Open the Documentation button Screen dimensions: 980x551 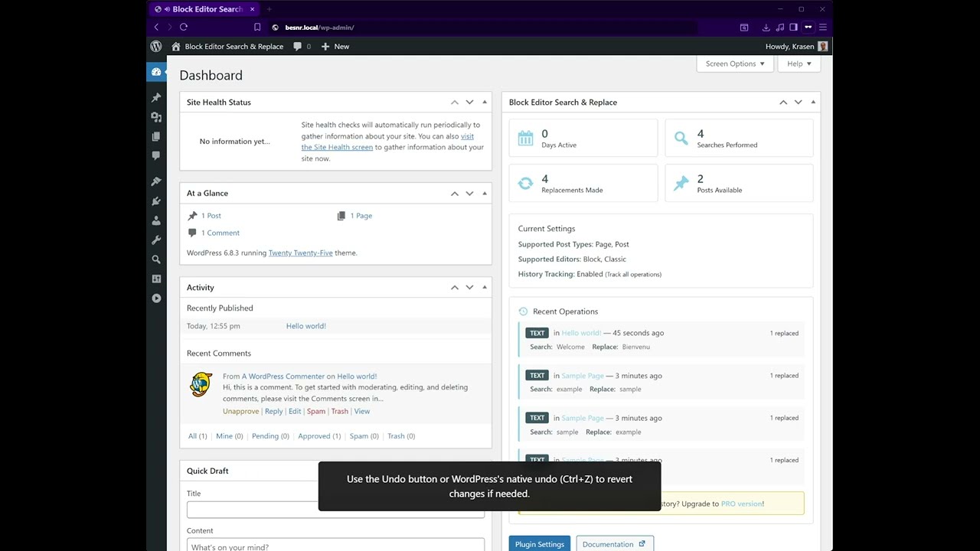(x=615, y=544)
